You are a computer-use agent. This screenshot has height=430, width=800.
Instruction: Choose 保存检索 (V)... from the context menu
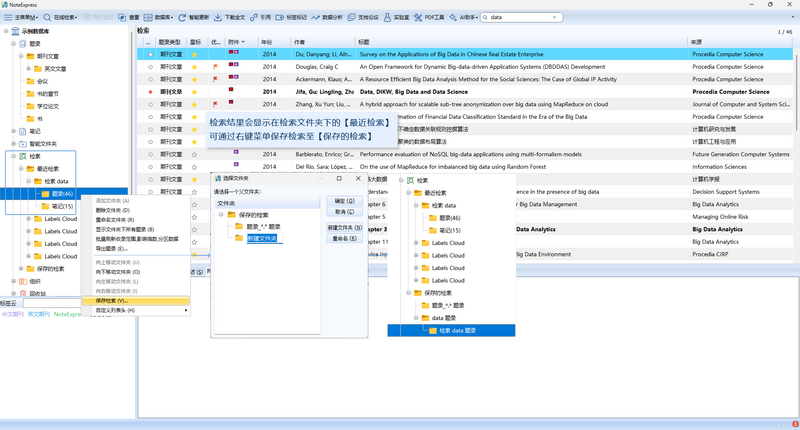click(136, 301)
